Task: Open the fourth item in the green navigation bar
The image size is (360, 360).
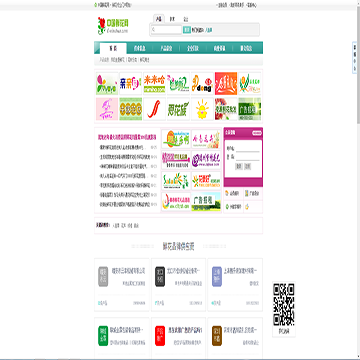Action: pos(192,48)
